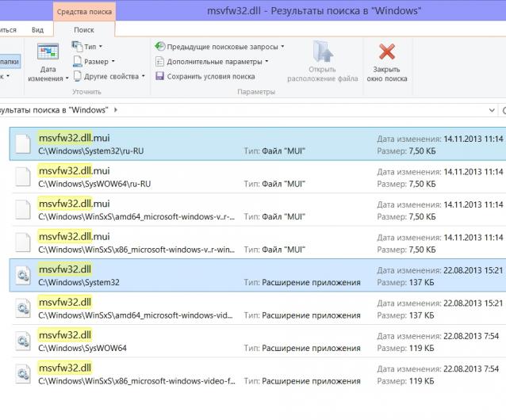Viewport: 506px width, 420px height.
Task: Click path text C:\Windows\System32\ru-RU
Action: (91, 151)
